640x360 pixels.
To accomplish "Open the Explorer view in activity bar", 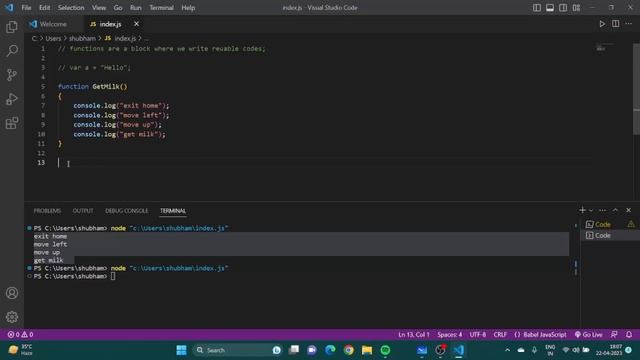I will 12,27.
